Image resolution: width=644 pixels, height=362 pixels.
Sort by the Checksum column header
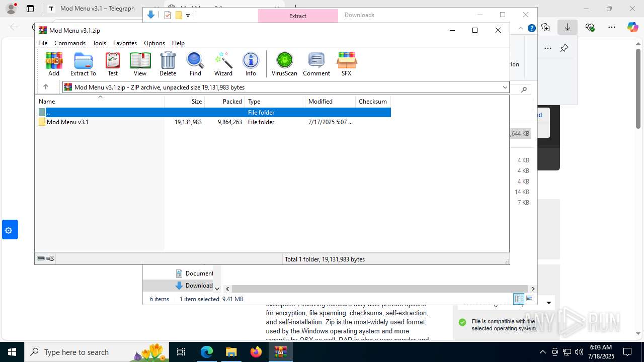[x=373, y=101]
